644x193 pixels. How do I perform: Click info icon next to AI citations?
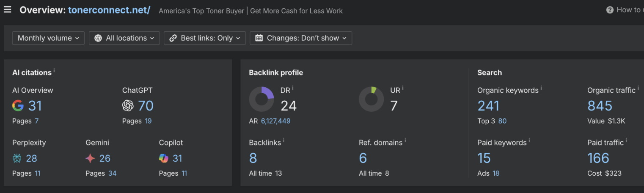click(x=54, y=70)
